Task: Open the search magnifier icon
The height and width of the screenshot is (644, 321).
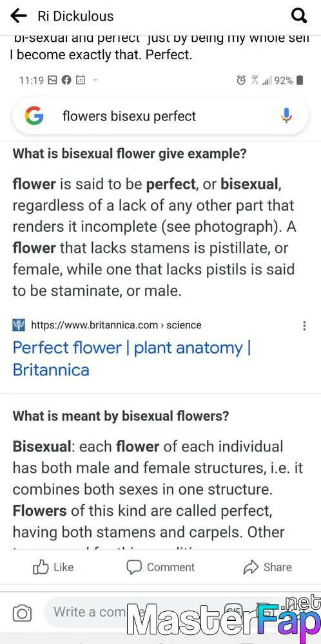Action: tap(299, 16)
